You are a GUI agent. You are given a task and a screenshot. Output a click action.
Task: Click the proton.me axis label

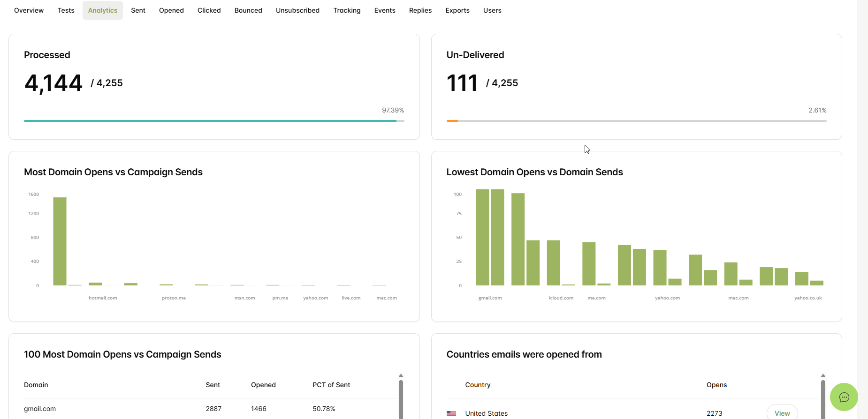click(x=174, y=298)
